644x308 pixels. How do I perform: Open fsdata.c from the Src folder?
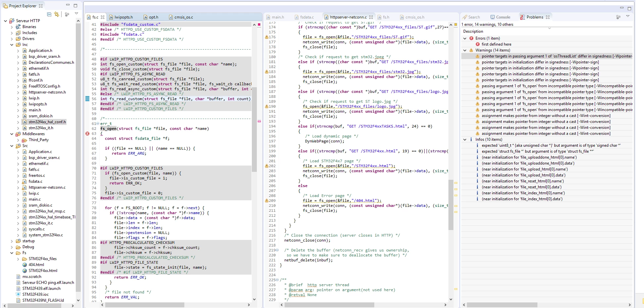click(x=35, y=181)
